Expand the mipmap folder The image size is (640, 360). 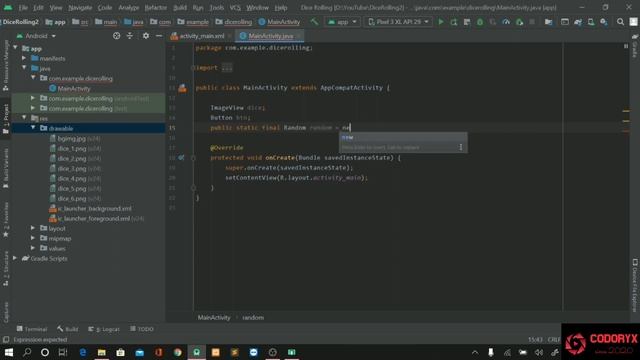(33, 238)
